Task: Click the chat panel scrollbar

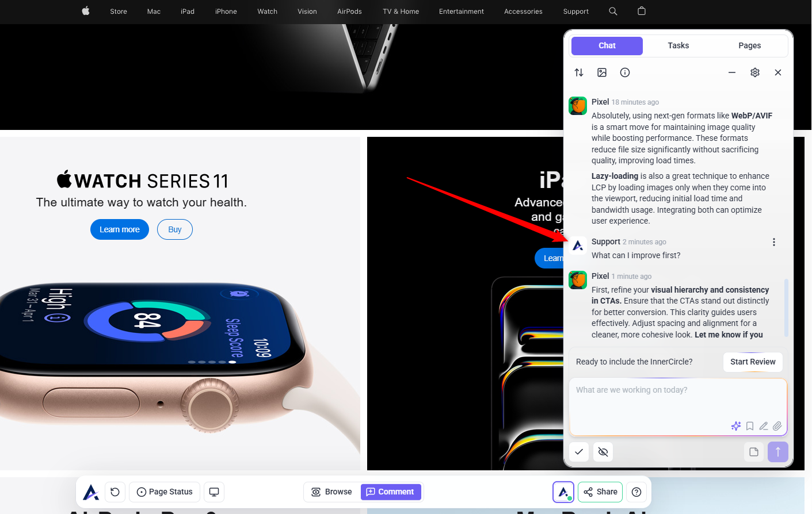Action: tap(786, 307)
